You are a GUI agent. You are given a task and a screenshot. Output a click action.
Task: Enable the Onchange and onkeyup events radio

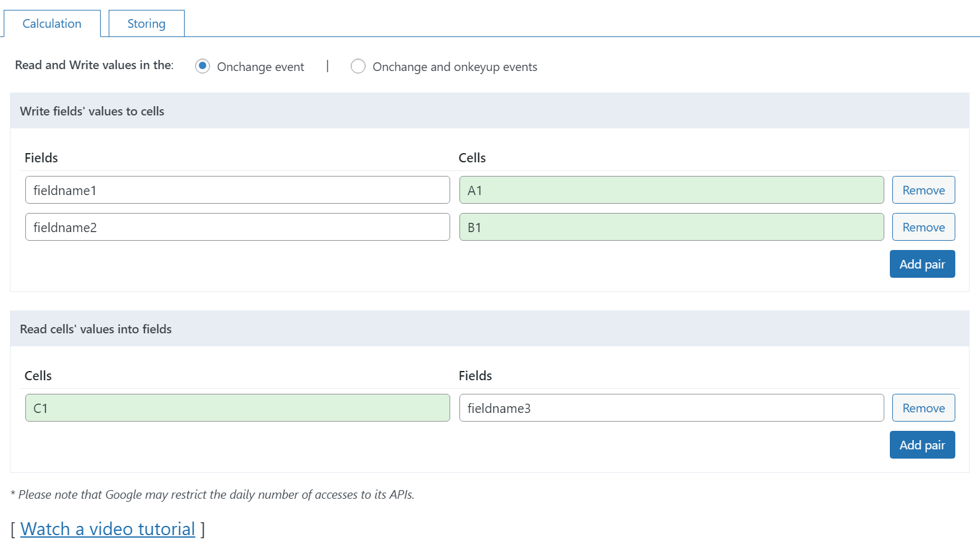(x=358, y=66)
